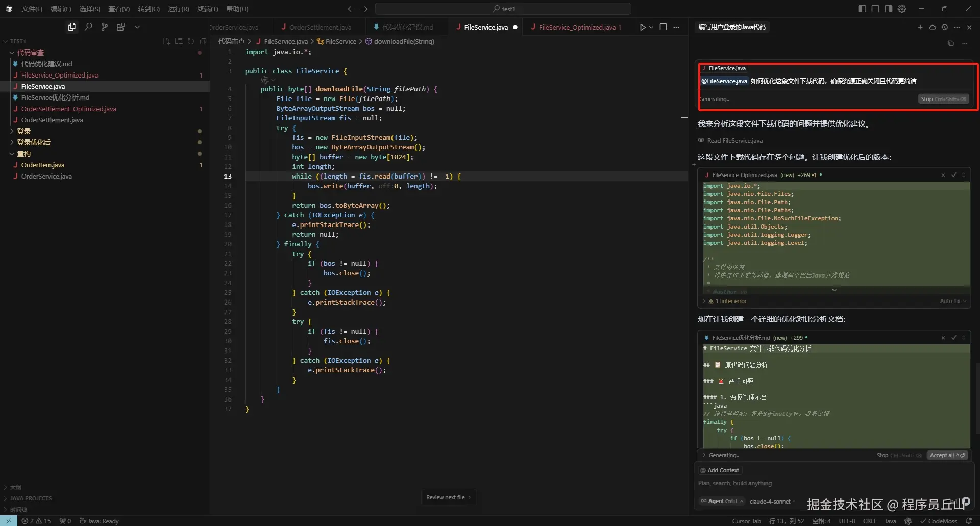The image size is (980, 526).
Task: Open settings gear in title bar
Action: (902, 9)
